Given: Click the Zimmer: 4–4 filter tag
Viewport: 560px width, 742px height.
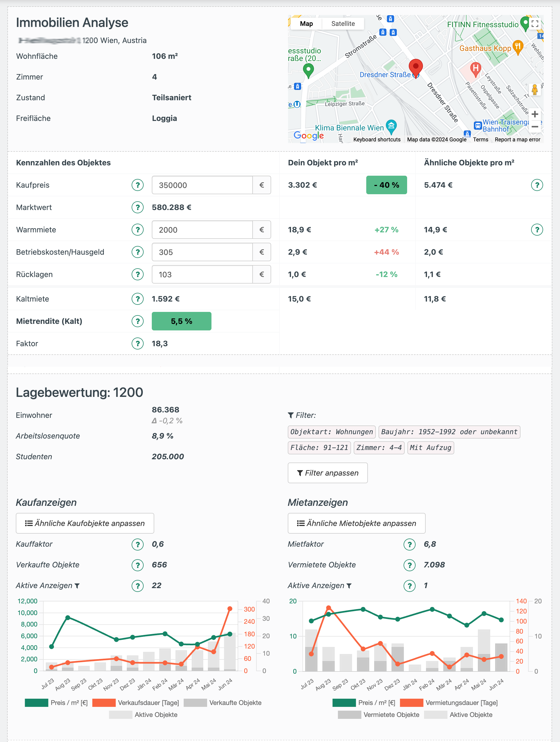Looking at the screenshot, I should [x=379, y=448].
